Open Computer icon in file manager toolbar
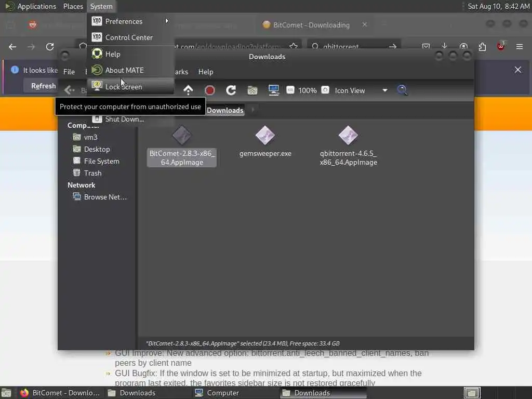 point(273,90)
